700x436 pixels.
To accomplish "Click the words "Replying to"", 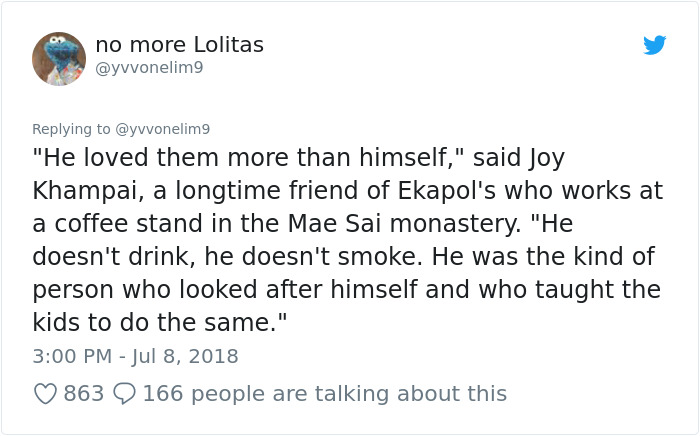I will [72, 129].
